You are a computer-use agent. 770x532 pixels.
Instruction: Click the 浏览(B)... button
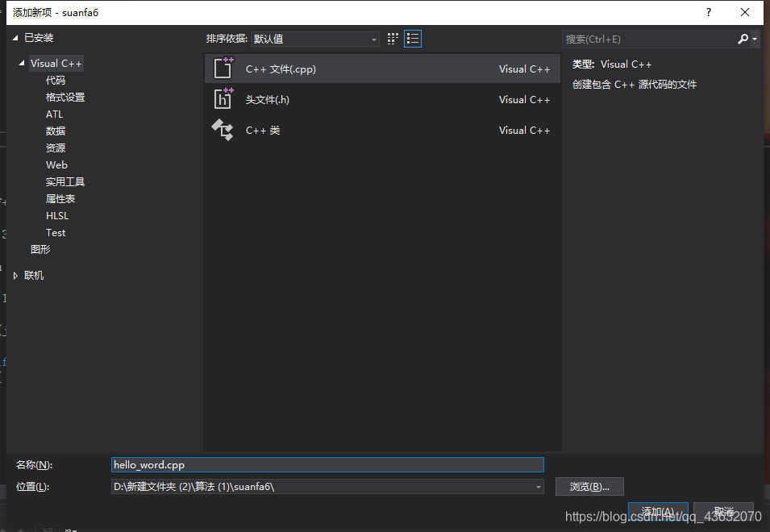pos(589,487)
